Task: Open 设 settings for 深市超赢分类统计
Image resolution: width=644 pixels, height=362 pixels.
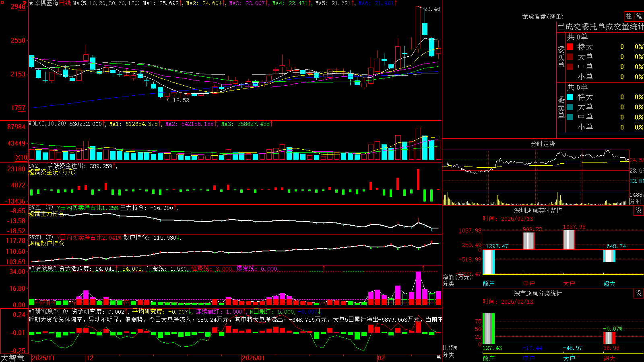Action: coord(639,293)
